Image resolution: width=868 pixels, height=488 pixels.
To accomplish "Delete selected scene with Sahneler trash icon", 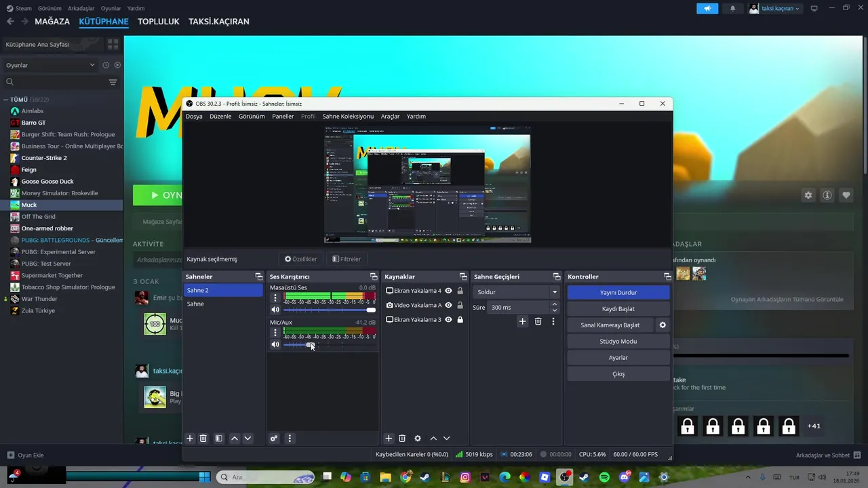I will point(203,439).
